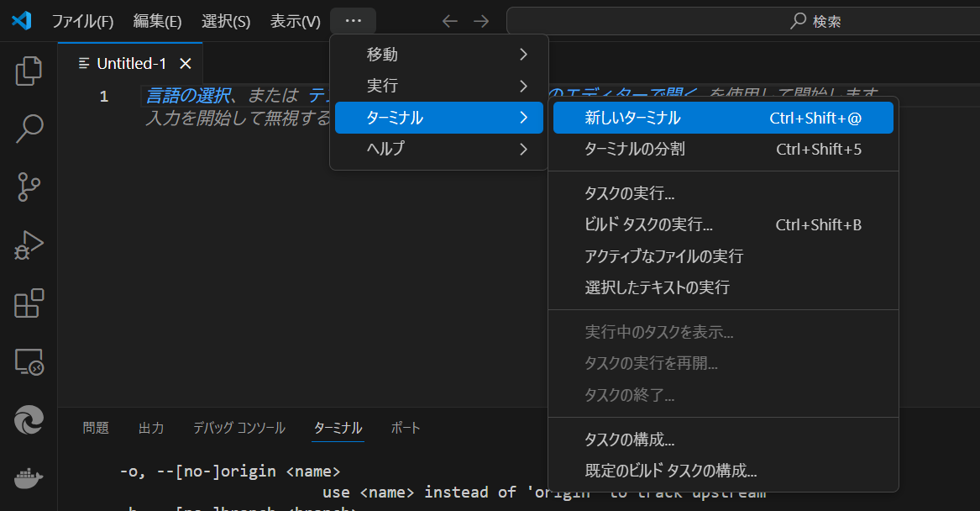The width and height of the screenshot is (980, 511).
Task: Click the VS Code logo
Action: pos(20,20)
